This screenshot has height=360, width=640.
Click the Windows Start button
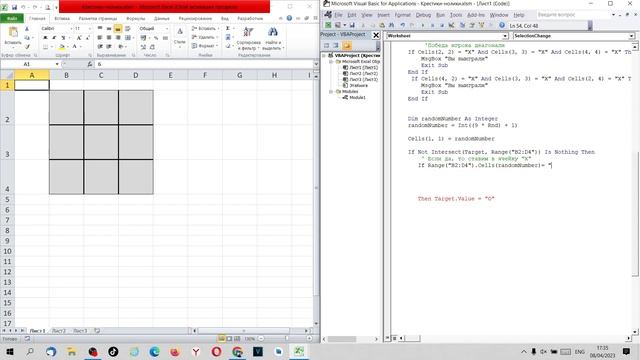9,351
